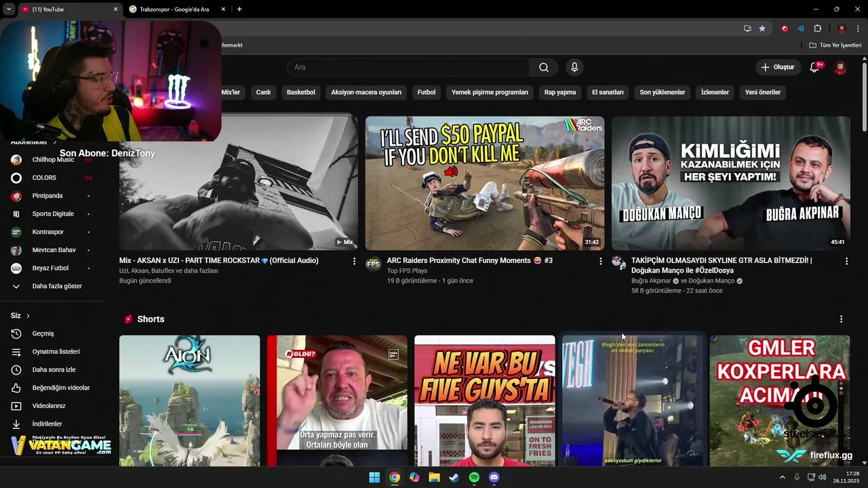Open Chrome three-dot menu

(x=859, y=28)
